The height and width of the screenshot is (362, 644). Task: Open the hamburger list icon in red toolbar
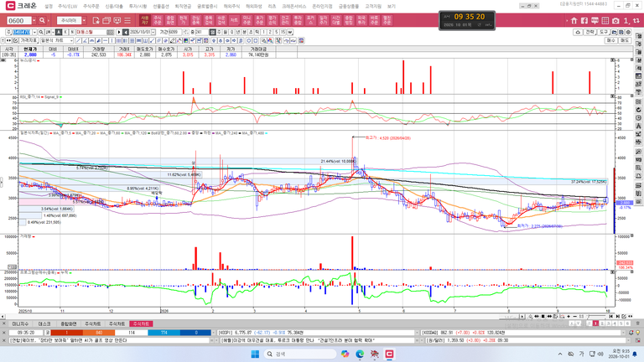click(127, 20)
